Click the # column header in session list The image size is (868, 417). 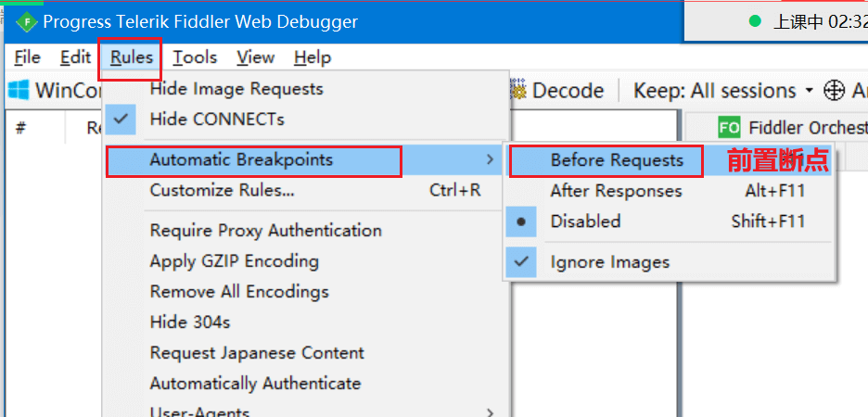[21, 128]
